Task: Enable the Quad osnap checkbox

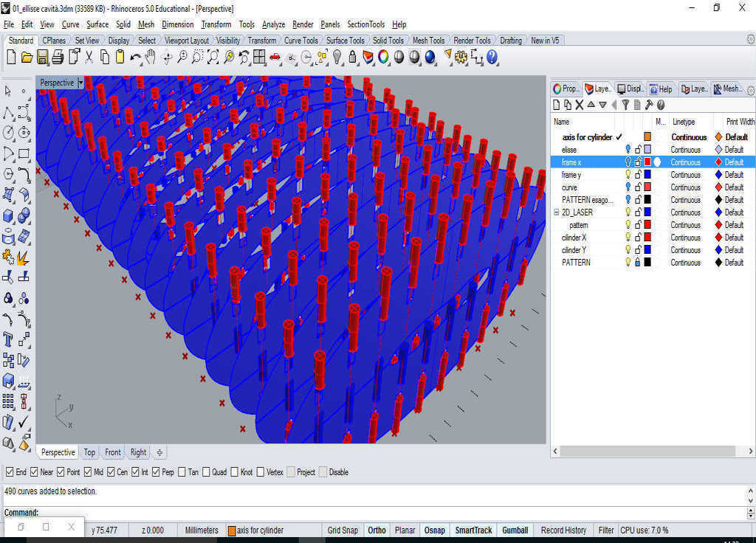Action: pyautogui.click(x=206, y=472)
